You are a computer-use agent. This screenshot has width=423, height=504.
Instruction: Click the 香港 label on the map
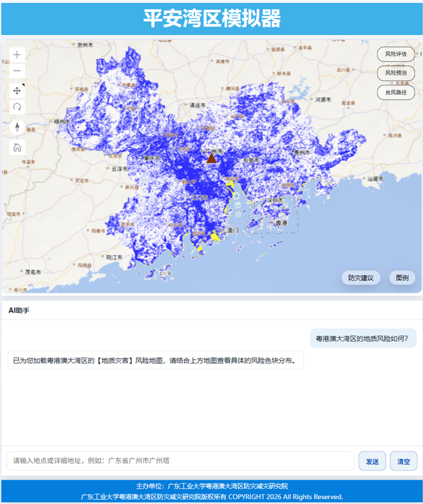coord(282,223)
